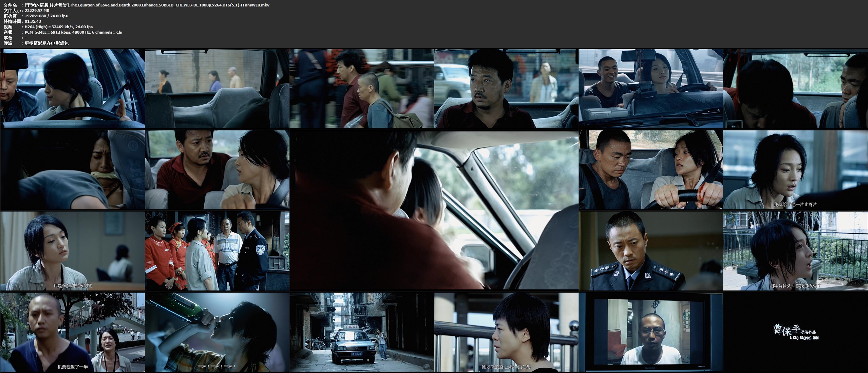This screenshot has width=868, height=373.
Task: Click the 字幕 label
Action: point(8,38)
